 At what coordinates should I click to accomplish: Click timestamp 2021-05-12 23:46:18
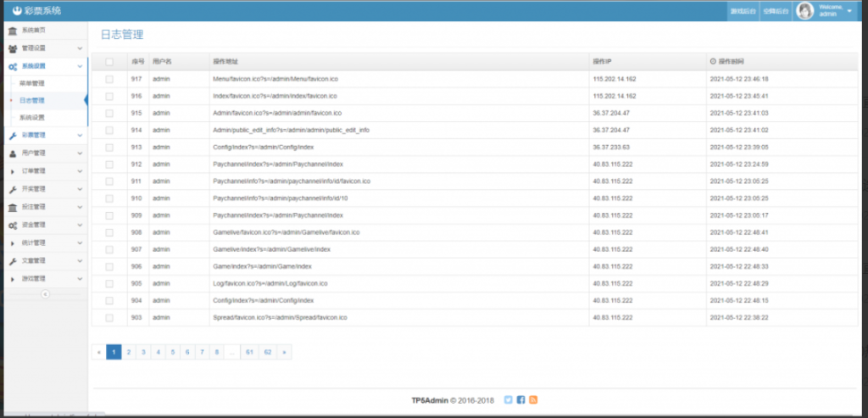coord(739,79)
